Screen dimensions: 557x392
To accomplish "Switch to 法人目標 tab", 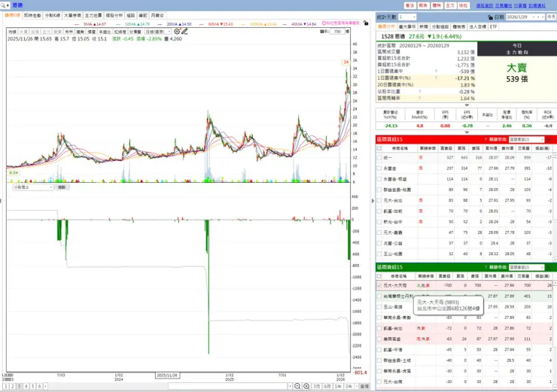I will (478, 26).
